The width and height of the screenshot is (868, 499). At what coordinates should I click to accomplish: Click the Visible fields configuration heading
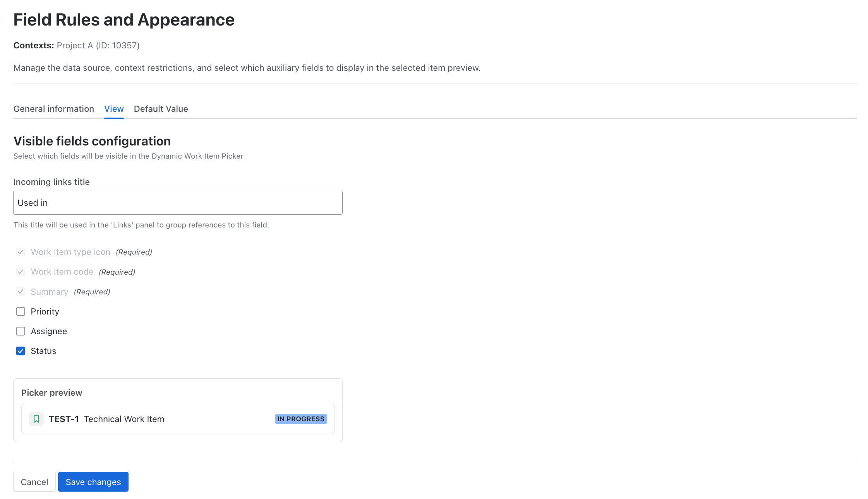92,141
